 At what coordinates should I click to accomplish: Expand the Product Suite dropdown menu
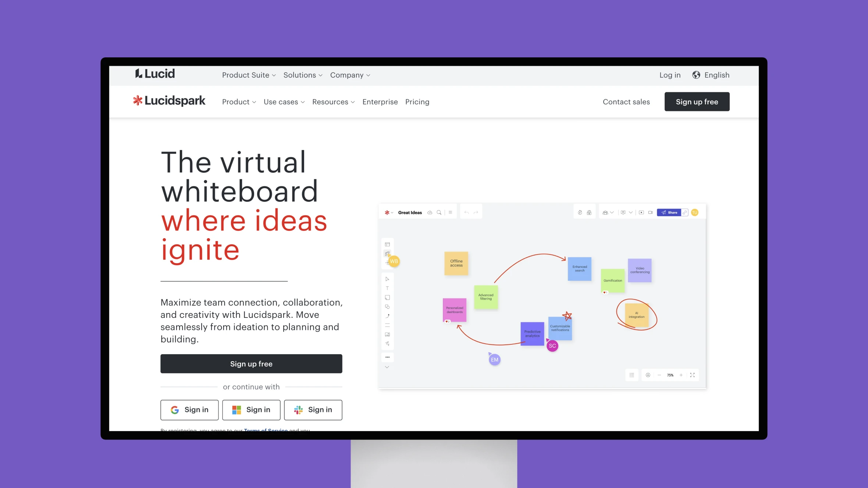pos(249,75)
